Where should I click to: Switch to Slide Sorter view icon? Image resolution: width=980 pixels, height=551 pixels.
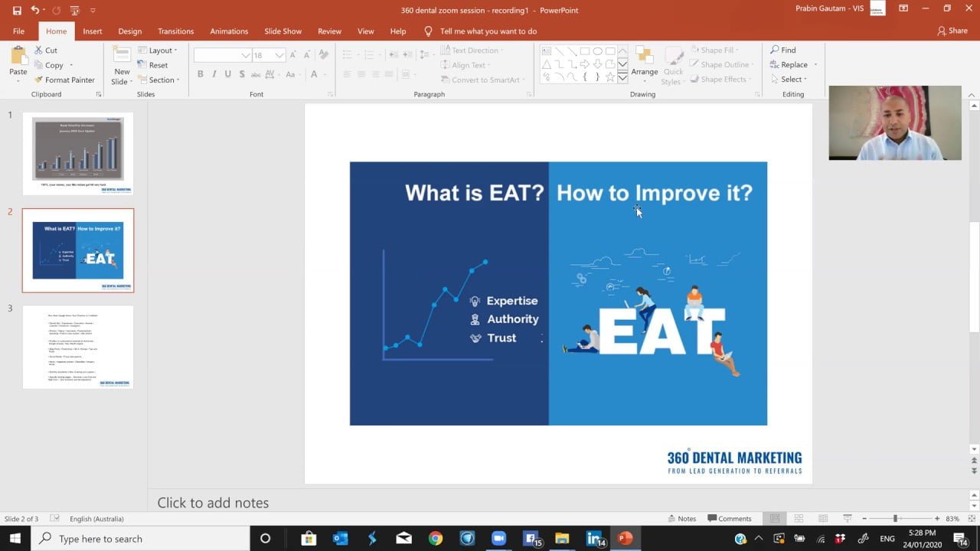coord(799,518)
